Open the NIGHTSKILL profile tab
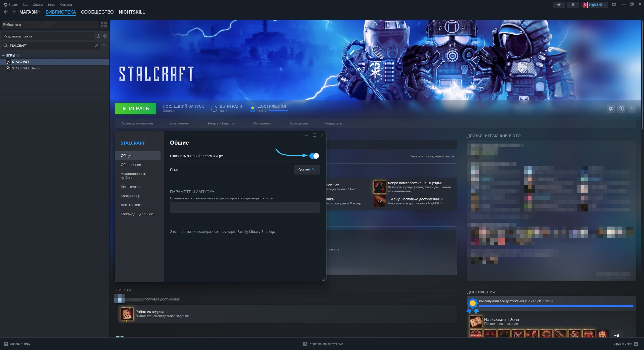The width and height of the screenshot is (644, 350). [x=132, y=12]
